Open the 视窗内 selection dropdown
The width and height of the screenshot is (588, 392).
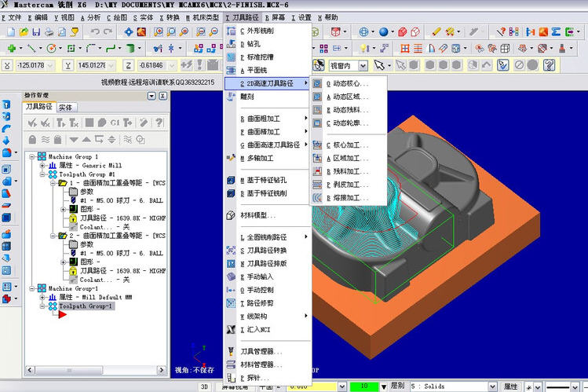click(363, 66)
